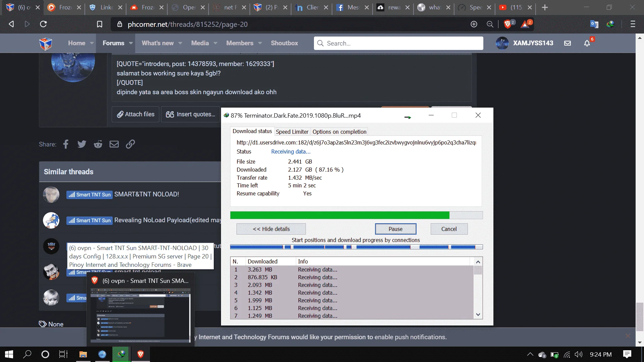Share thread on Twitter
Screen dimensions: 644x362
(82, 144)
